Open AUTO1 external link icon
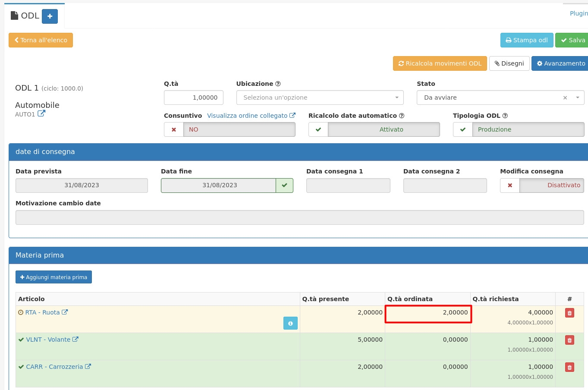 pyautogui.click(x=41, y=114)
